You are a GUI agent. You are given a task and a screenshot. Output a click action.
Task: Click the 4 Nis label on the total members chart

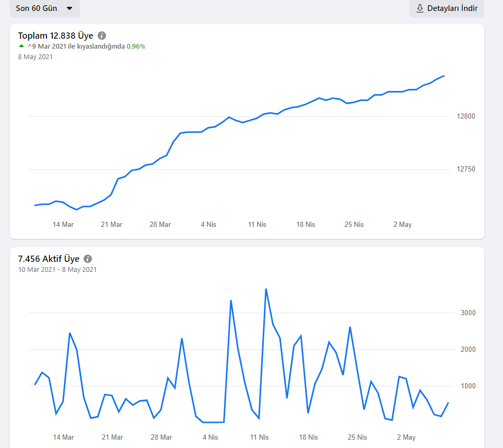208,224
